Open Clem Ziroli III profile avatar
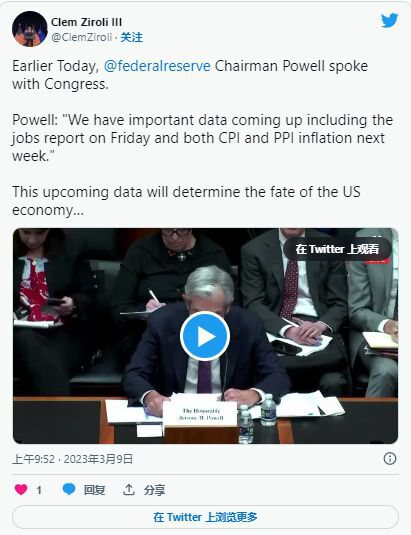Image resolution: width=411 pixels, height=535 pixels. [x=30, y=29]
